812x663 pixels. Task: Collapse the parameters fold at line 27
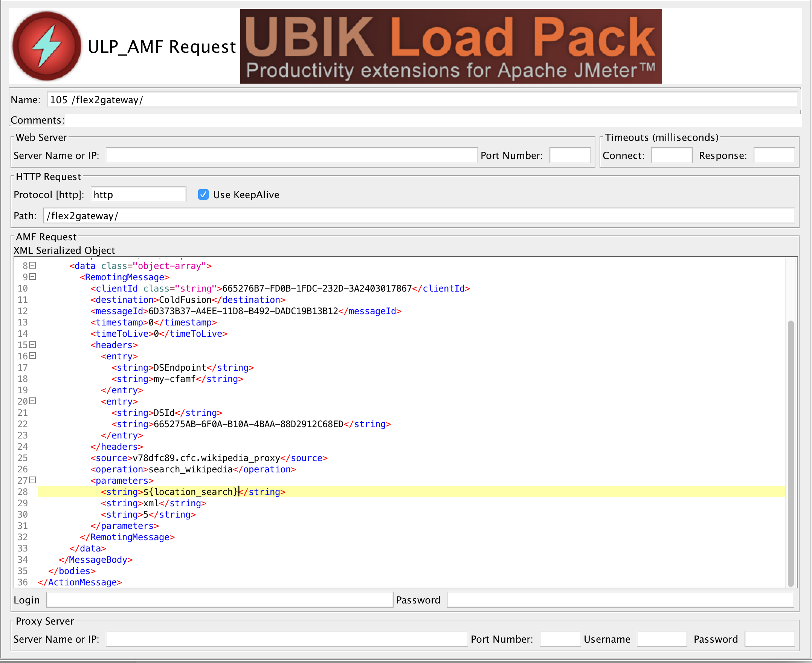(x=33, y=480)
